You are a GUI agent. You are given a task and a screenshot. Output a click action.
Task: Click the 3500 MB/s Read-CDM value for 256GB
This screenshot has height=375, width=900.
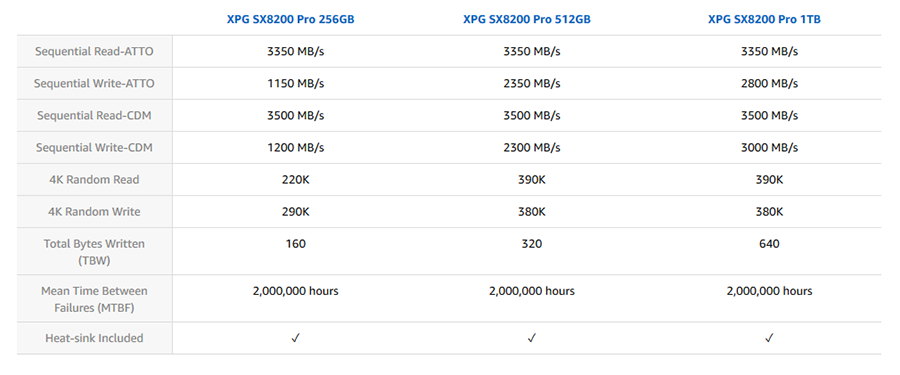(x=296, y=115)
